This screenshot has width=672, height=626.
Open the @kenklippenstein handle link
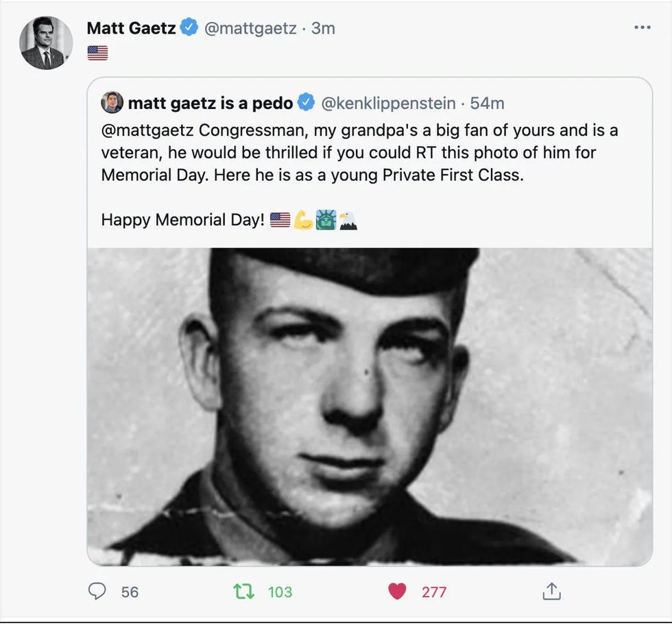click(388, 104)
